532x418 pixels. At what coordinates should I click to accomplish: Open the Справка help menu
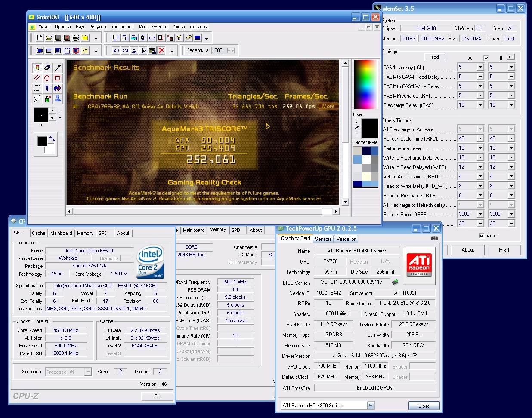(199, 27)
